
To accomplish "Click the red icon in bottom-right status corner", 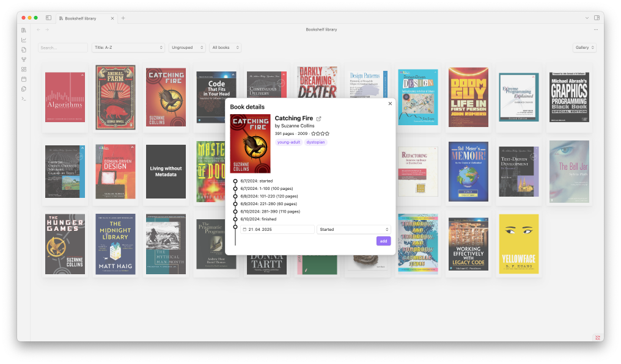I will point(598,338).
